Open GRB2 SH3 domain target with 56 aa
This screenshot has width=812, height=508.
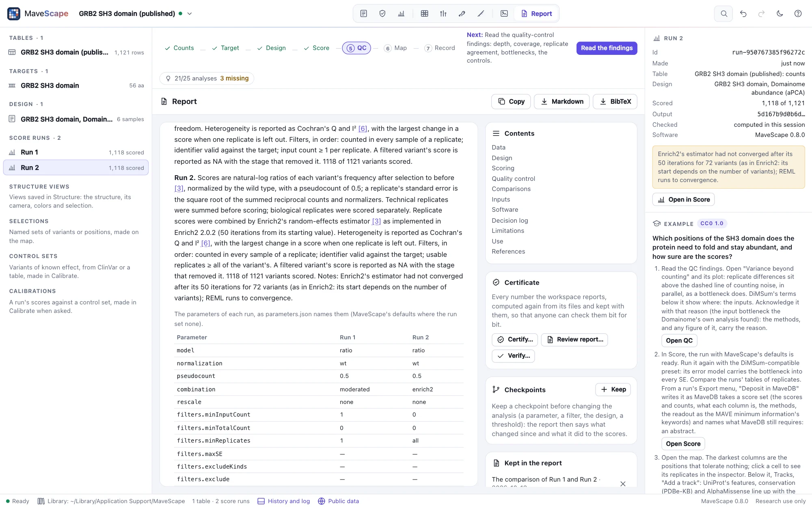click(x=76, y=85)
